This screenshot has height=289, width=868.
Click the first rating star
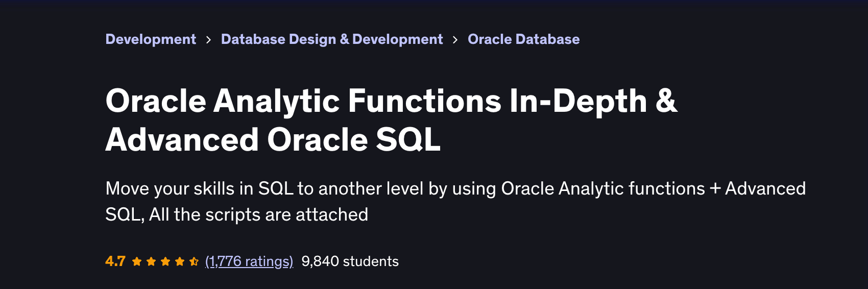coord(137,262)
